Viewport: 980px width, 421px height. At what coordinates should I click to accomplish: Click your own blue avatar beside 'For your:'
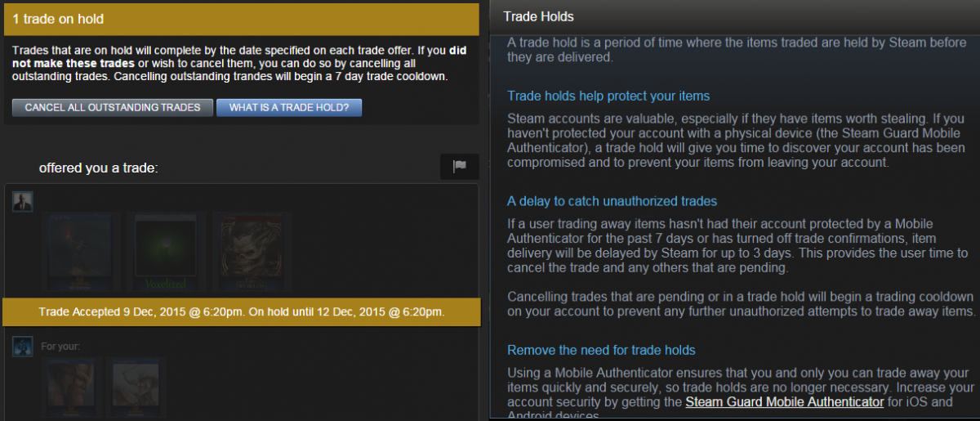click(x=22, y=346)
